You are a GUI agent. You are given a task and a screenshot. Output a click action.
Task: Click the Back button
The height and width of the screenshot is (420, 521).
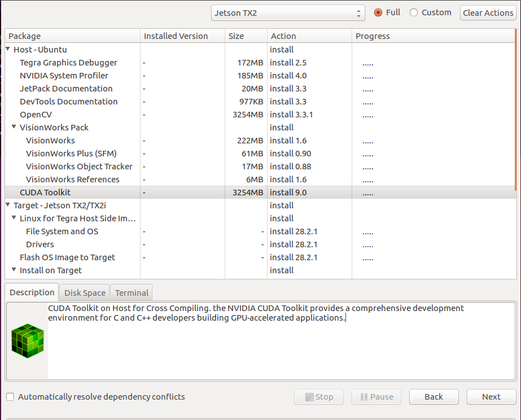(x=434, y=397)
